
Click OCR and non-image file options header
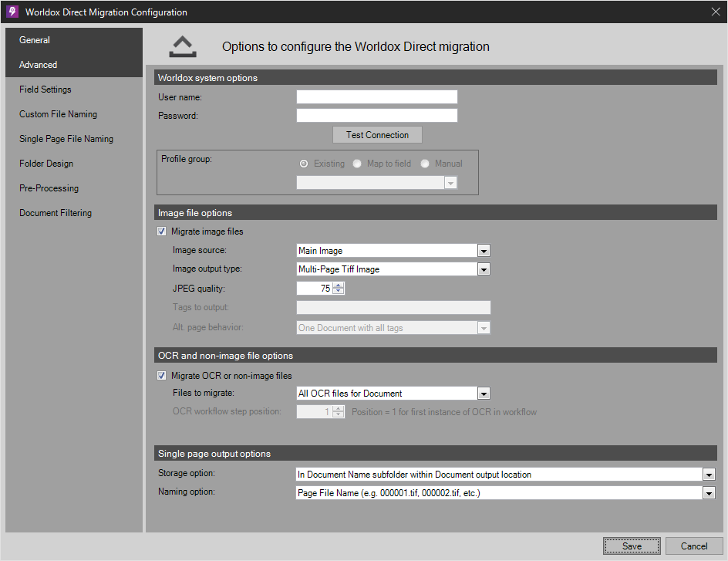pos(436,355)
